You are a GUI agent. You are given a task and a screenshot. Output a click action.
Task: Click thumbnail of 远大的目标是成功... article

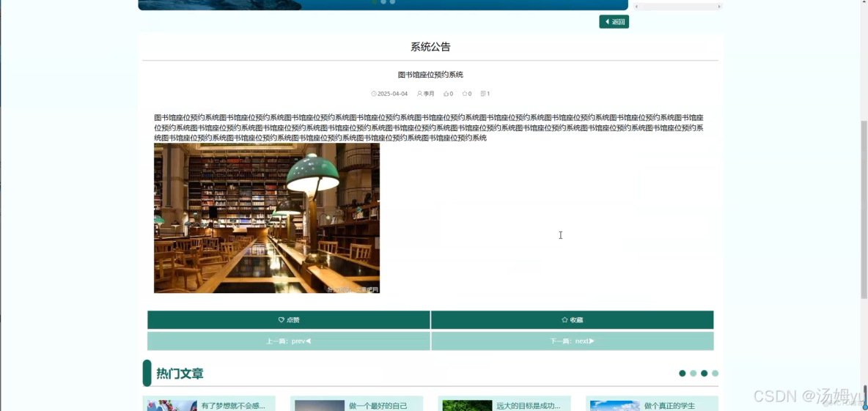tap(467, 405)
